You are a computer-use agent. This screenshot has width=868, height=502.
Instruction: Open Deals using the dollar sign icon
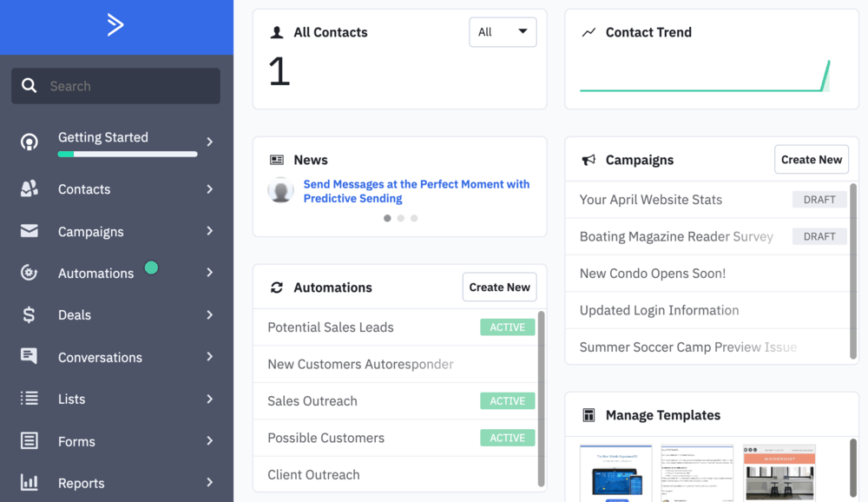coord(30,315)
